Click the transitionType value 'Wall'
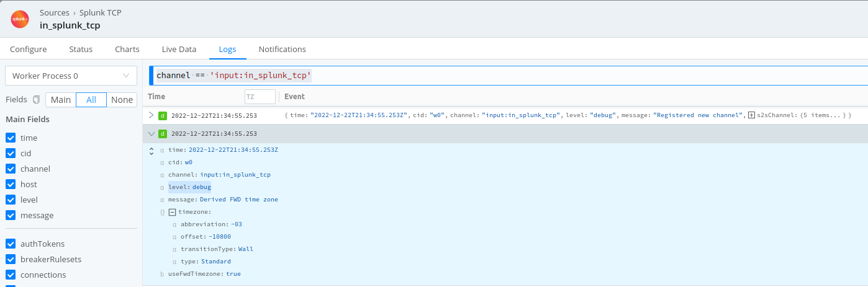868x287 pixels. (x=246, y=249)
